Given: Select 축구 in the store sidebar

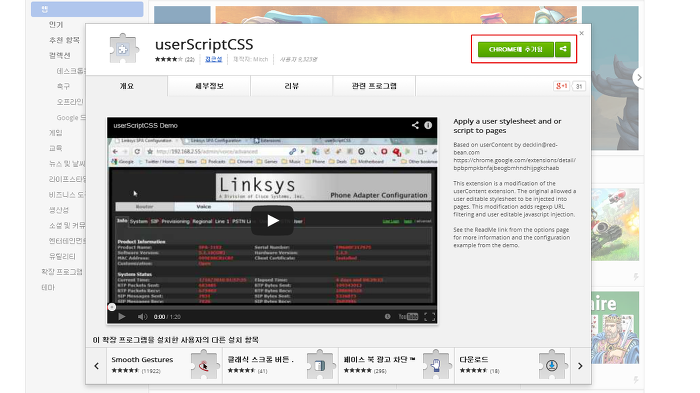Looking at the screenshot, I should 63,86.
